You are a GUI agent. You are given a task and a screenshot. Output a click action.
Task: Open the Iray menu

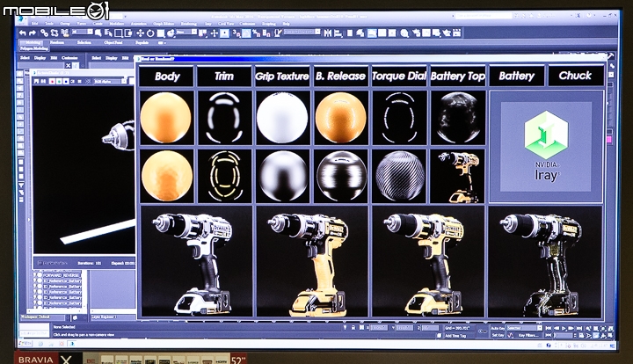[207, 24]
